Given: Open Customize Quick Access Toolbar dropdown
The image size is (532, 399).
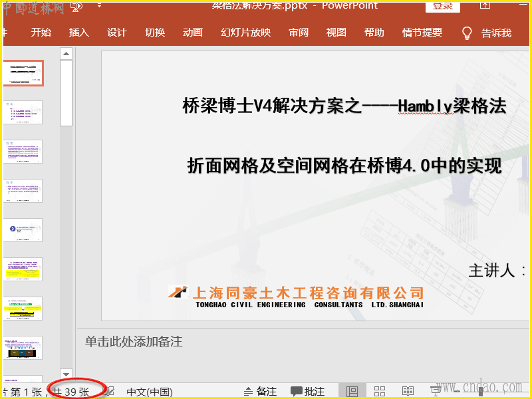Looking at the screenshot, I should pyautogui.click(x=99, y=5).
